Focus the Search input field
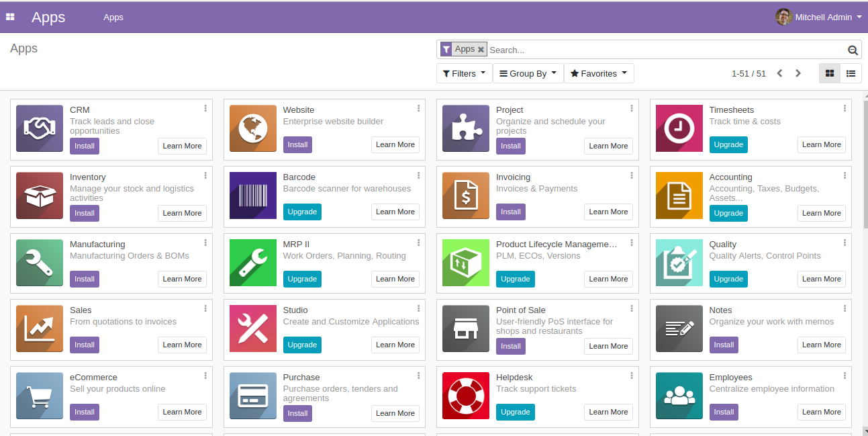The width and height of the screenshot is (868, 436). [665, 50]
